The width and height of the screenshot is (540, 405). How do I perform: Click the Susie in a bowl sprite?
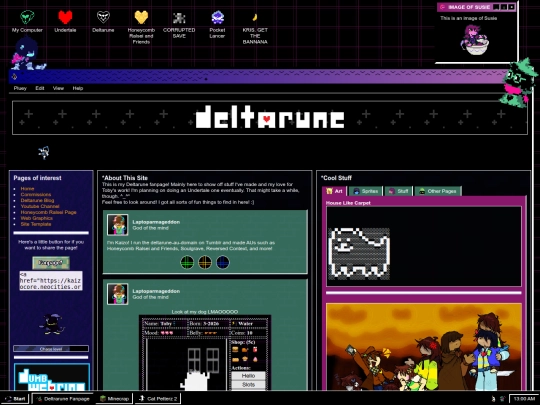pos(475,40)
